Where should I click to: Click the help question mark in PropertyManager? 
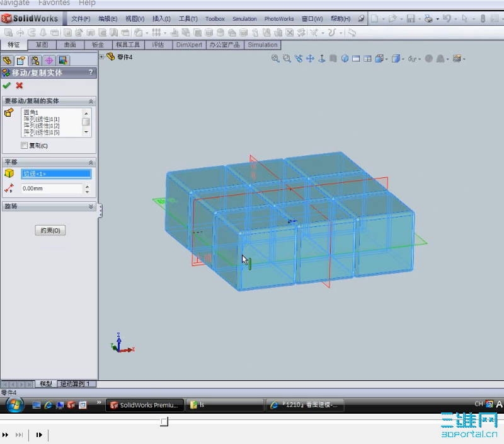(x=91, y=73)
